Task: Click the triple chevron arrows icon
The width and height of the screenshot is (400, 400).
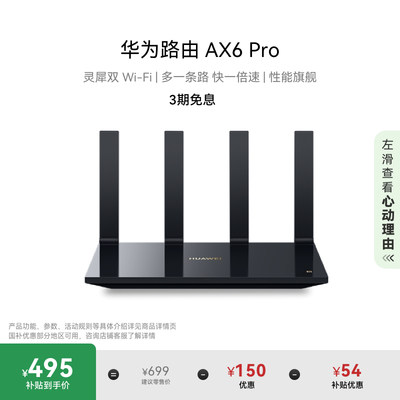Action: point(388,258)
